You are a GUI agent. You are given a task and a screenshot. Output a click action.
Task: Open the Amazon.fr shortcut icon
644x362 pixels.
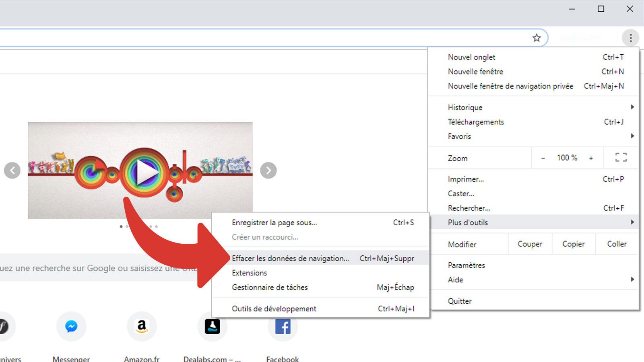pyautogui.click(x=141, y=327)
